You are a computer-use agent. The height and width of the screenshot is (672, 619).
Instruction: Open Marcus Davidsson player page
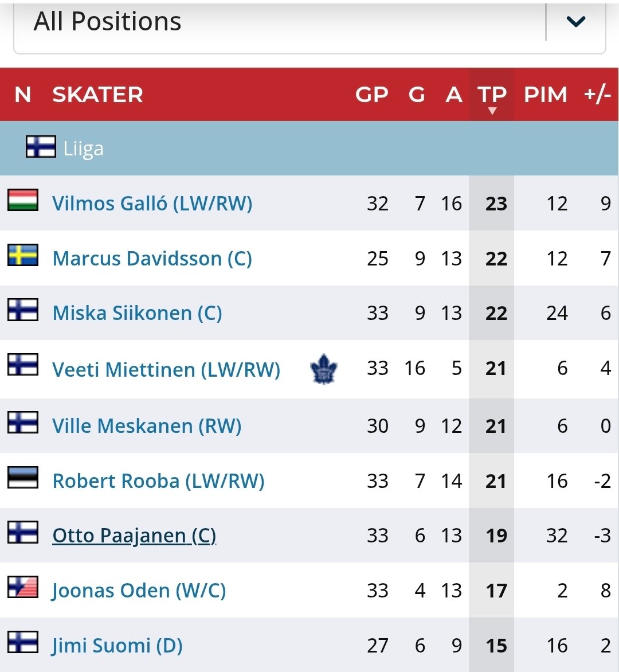(x=152, y=259)
